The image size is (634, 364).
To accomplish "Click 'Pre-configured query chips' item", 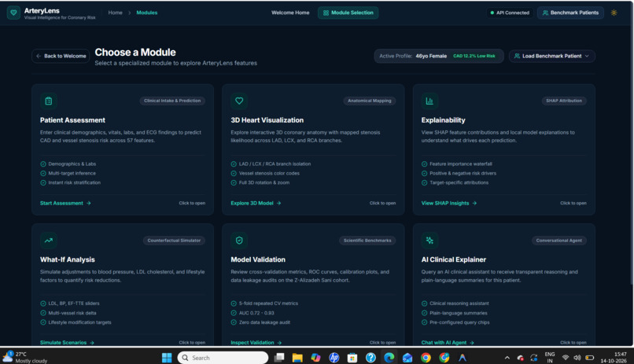I will (x=455, y=322).
